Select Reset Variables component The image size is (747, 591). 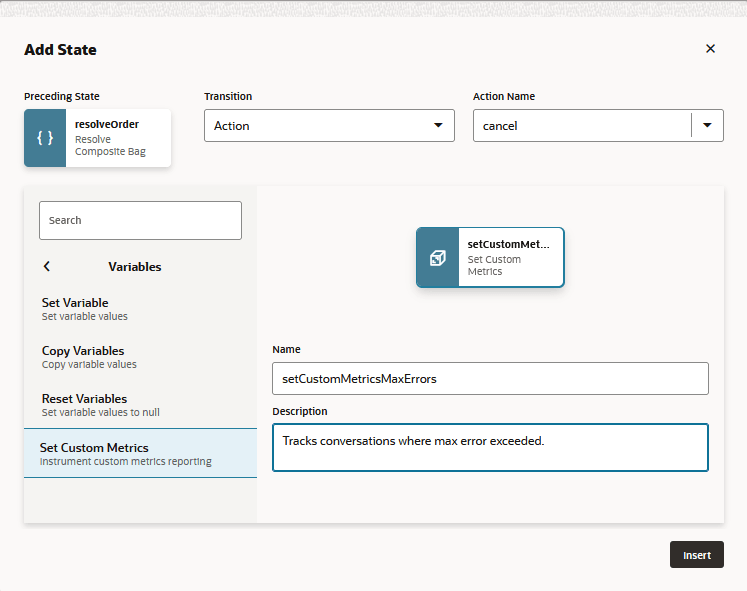click(140, 405)
